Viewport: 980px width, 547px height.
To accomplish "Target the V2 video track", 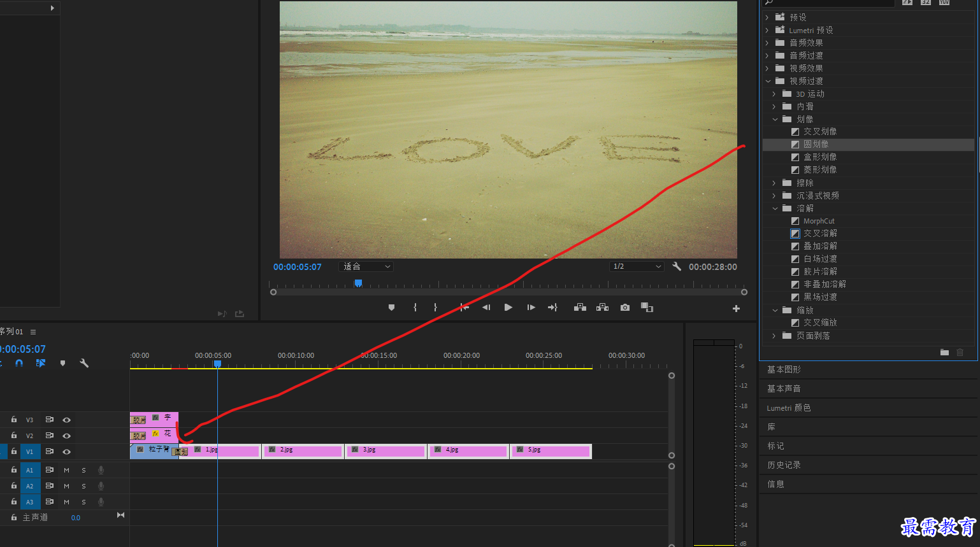I will (29, 436).
